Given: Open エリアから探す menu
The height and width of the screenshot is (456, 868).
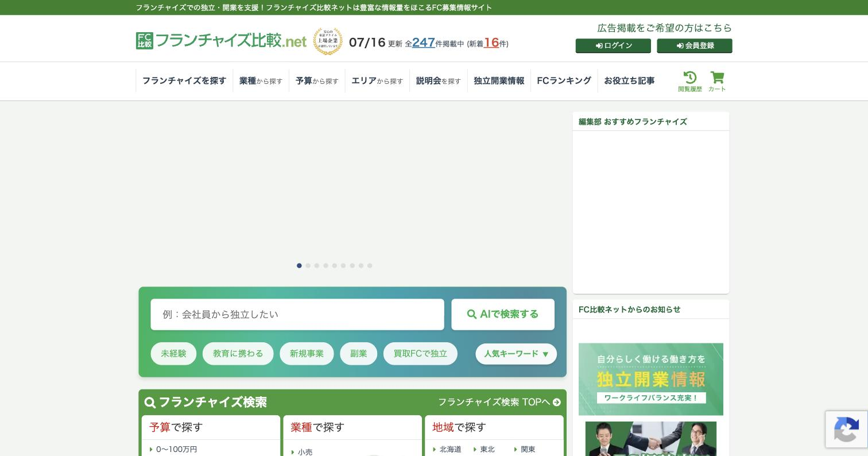Looking at the screenshot, I should [377, 81].
